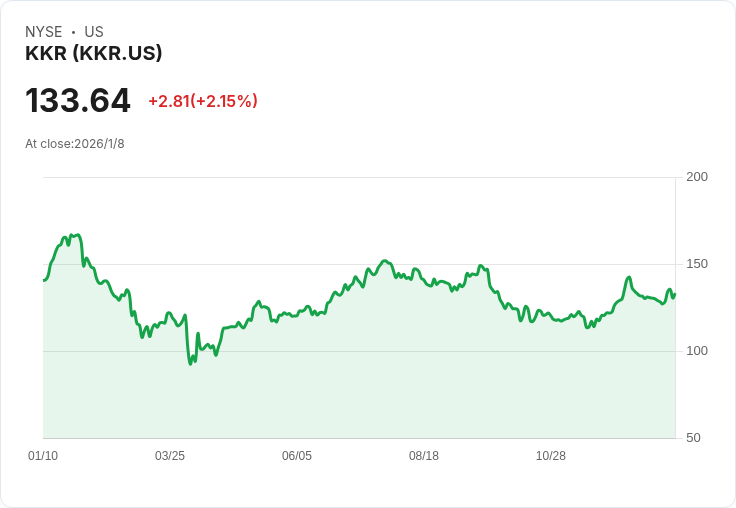
Task: Select the 01/10 date on x-axis
Action: tap(43, 456)
